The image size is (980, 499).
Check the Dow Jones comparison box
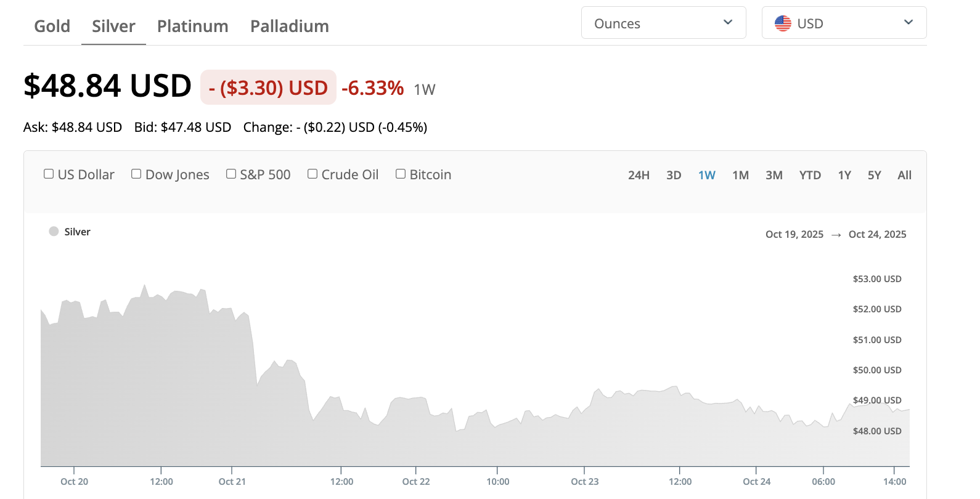[x=136, y=174]
